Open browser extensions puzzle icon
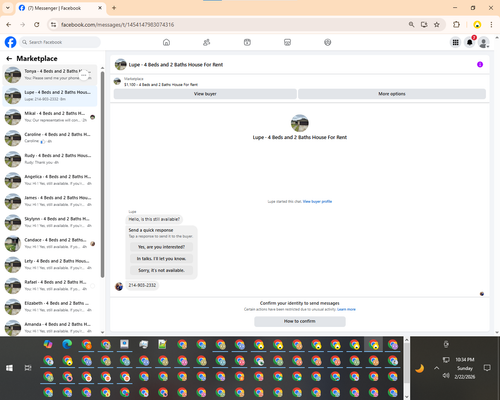Image resolution: width=500 pixels, height=400 pixels. tap(456, 24)
